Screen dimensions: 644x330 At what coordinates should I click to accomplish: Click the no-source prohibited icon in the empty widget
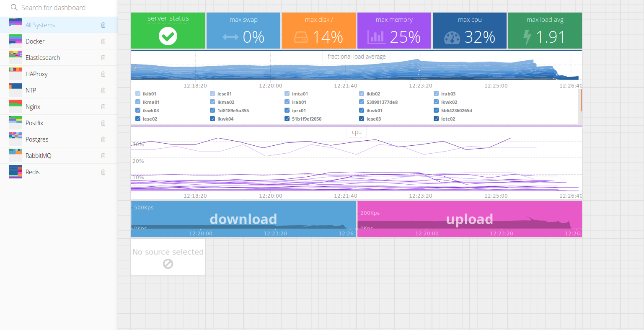pyautogui.click(x=168, y=264)
